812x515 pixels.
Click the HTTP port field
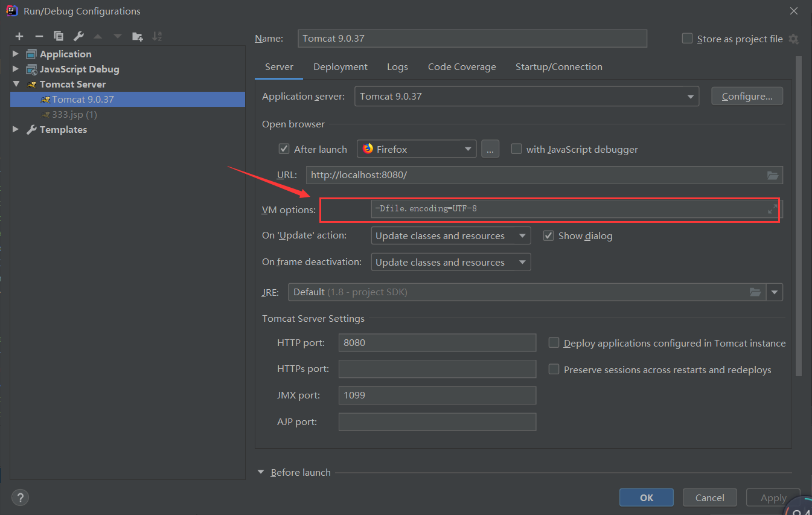tap(437, 342)
